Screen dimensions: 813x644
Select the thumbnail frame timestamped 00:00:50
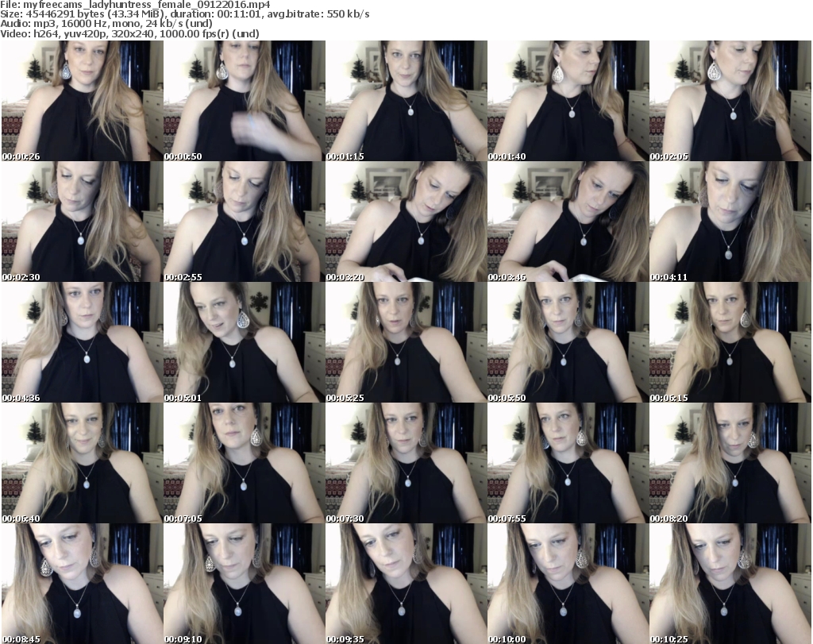pyautogui.click(x=245, y=101)
